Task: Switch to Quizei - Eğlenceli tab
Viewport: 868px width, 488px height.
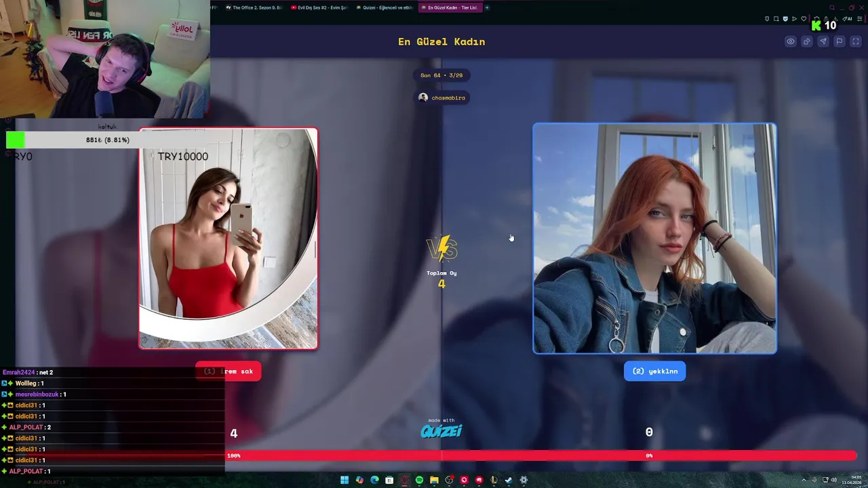Action: (x=384, y=7)
